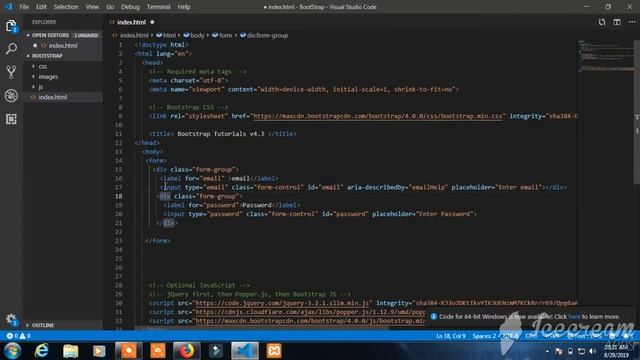640x360 pixels.
Task: Expand the css folder
Action: pos(42,66)
